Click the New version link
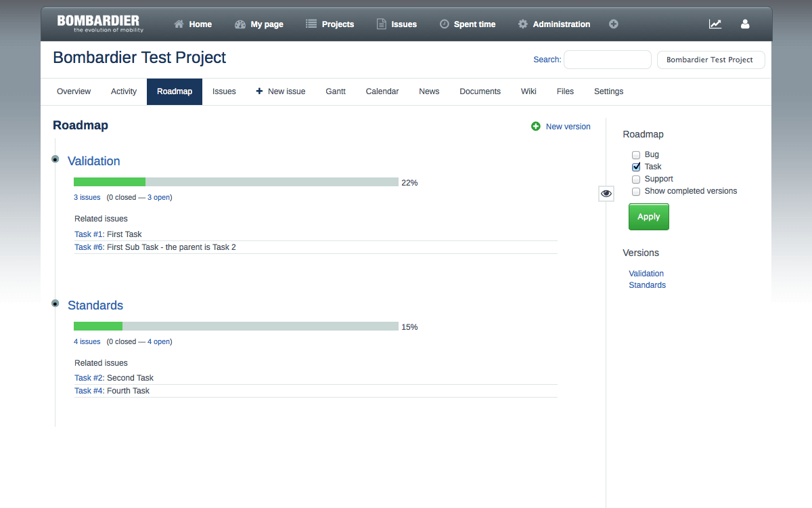Image resolution: width=812 pixels, height=508 pixels. coord(568,127)
